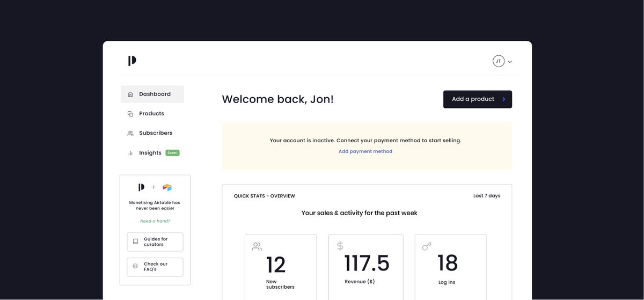The width and height of the screenshot is (644, 300).
Task: Click the arrow on the Add a product button
Action: (x=503, y=99)
